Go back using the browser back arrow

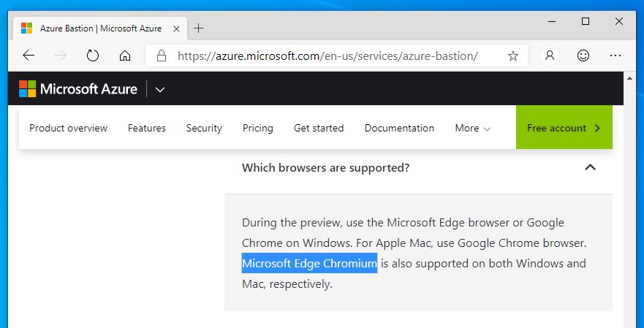coord(29,56)
